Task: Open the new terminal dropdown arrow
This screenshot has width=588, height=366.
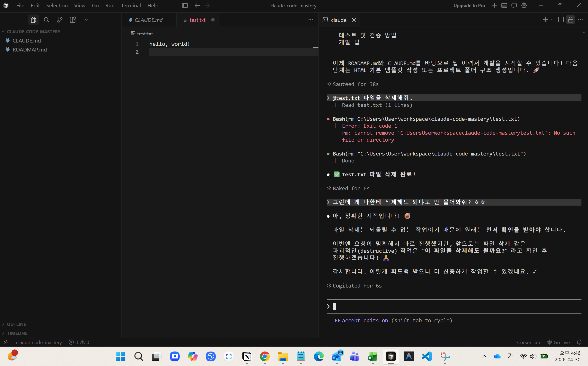Action: point(552,20)
